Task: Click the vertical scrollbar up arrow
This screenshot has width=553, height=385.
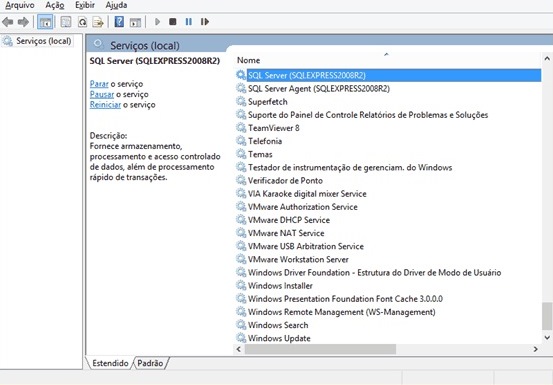Action: click(x=547, y=59)
